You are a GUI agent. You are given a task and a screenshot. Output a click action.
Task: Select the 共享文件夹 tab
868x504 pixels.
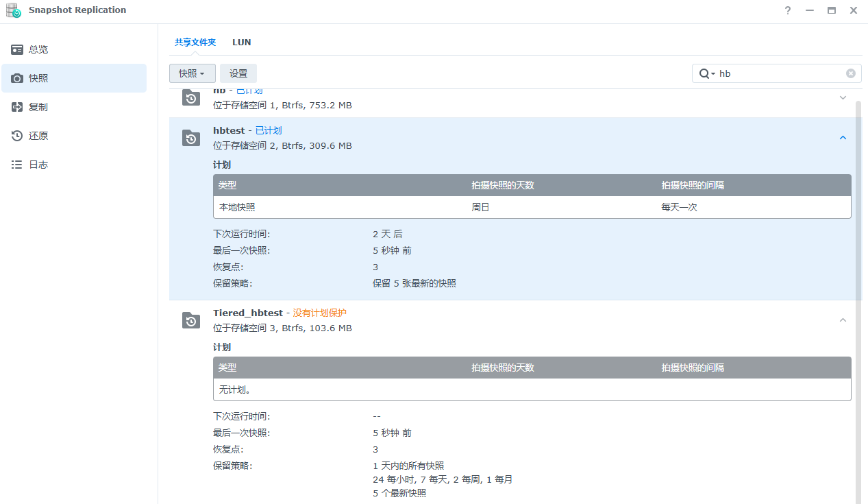[x=195, y=42]
